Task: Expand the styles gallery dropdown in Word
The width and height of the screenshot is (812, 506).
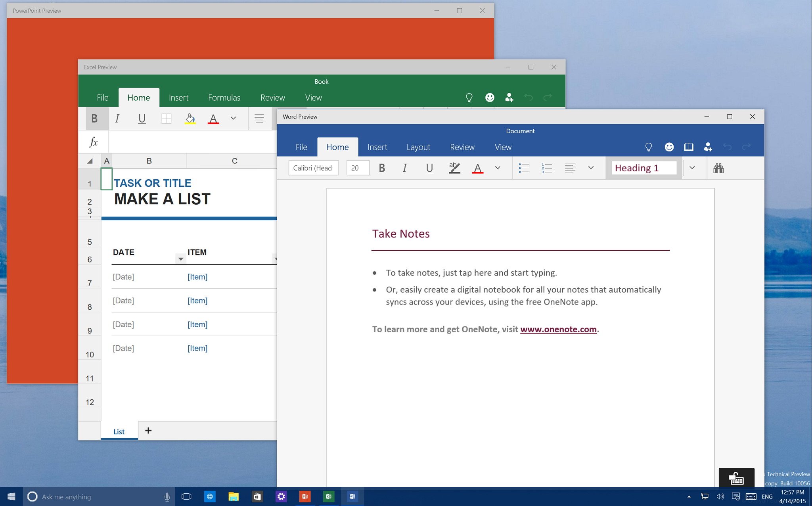Action: click(692, 168)
